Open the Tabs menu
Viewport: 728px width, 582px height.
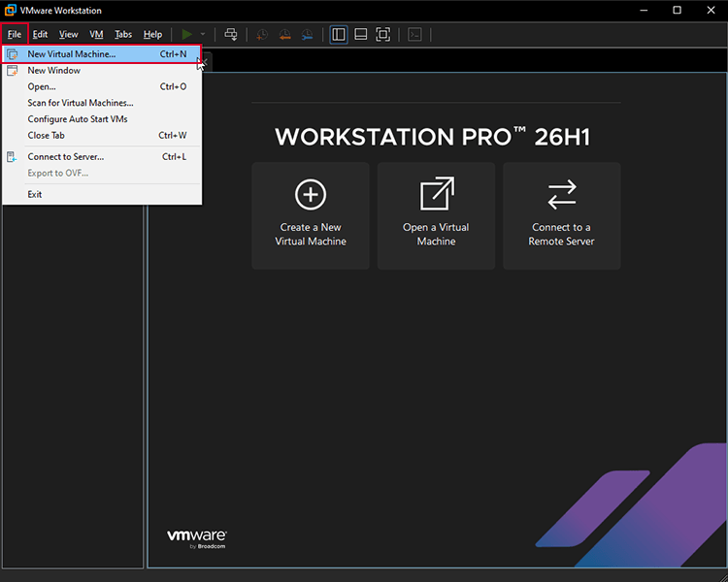(x=123, y=34)
